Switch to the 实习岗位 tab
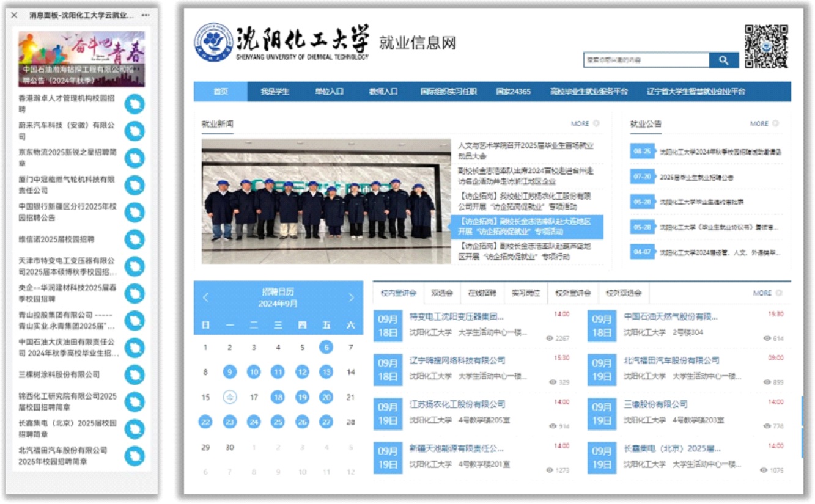Screen dimensions: 815x504 click(x=526, y=293)
